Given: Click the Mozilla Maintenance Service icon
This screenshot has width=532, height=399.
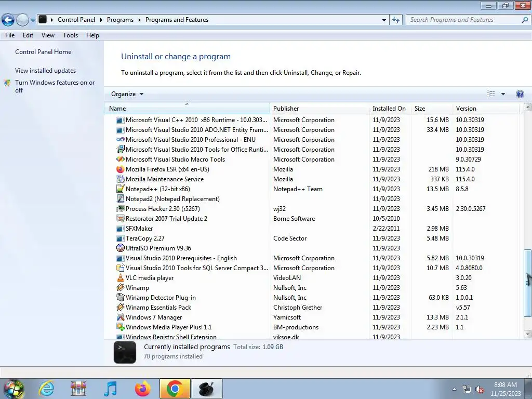Looking at the screenshot, I should click(x=120, y=179).
